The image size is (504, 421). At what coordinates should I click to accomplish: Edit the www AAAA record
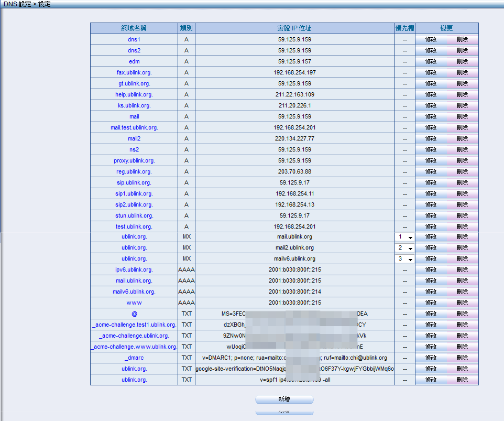point(431,303)
